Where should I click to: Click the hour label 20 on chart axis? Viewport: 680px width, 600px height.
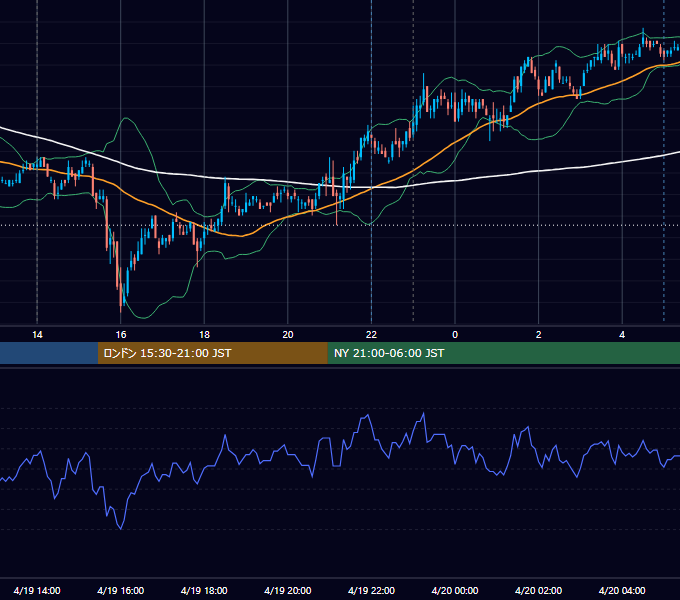[288, 335]
